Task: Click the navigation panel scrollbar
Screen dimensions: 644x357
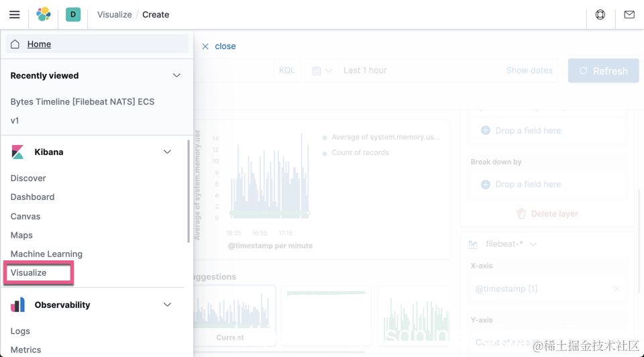Action: tap(189, 191)
